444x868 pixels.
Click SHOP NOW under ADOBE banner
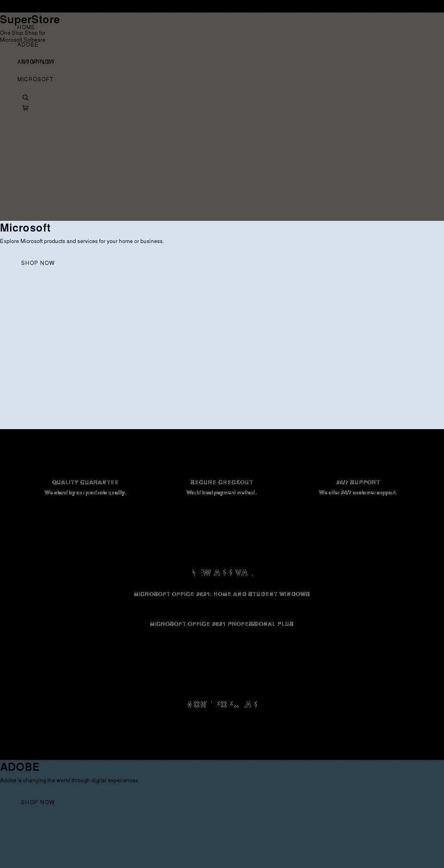pyautogui.click(x=38, y=802)
